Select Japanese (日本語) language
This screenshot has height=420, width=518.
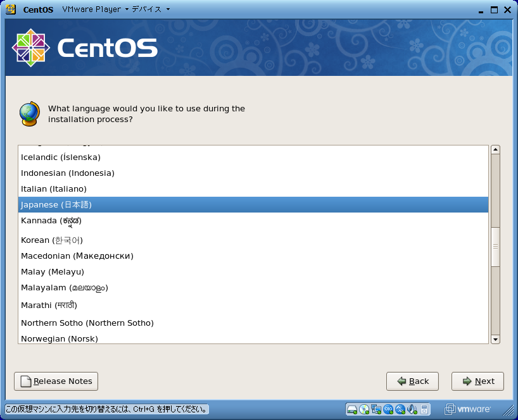click(x=253, y=204)
